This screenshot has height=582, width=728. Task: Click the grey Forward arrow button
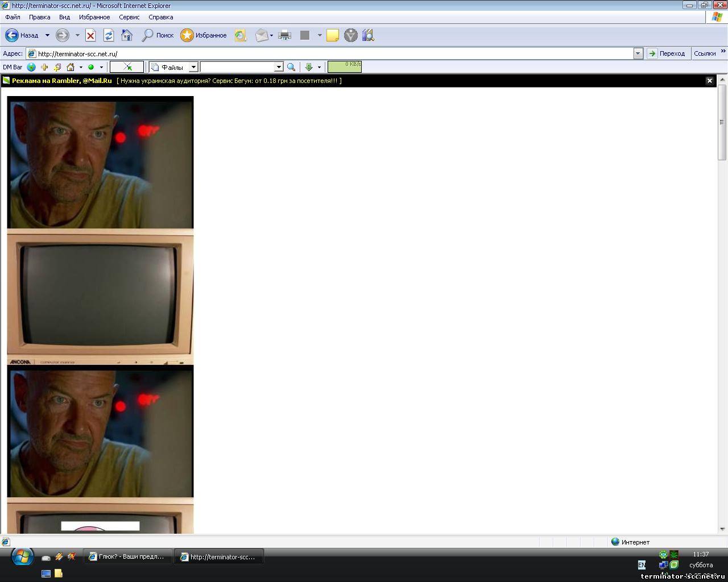click(63, 35)
